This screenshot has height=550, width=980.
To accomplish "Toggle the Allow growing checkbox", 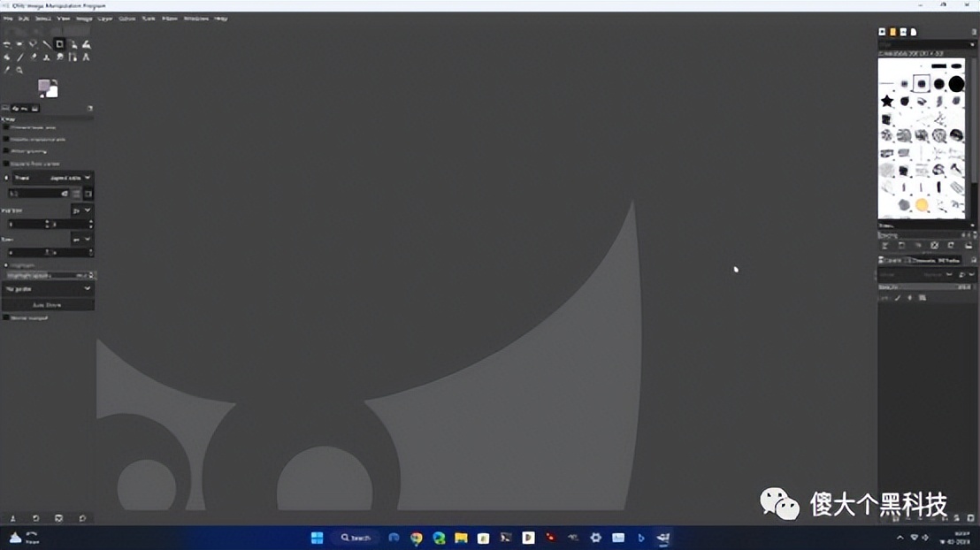I will click(x=6, y=151).
